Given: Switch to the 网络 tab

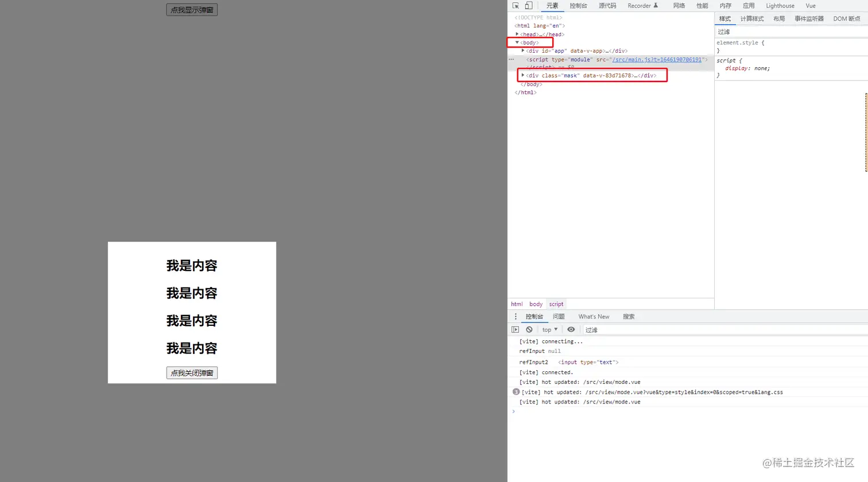Looking at the screenshot, I should point(679,6).
